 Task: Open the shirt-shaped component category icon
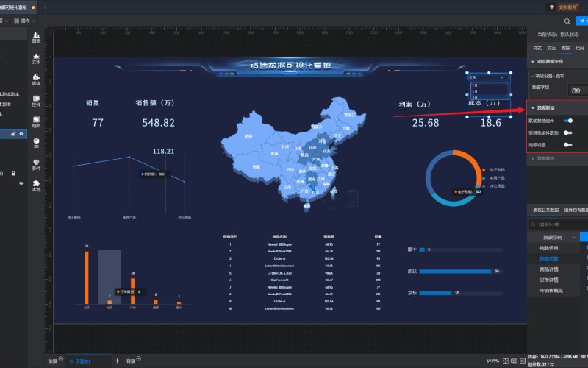(36, 164)
